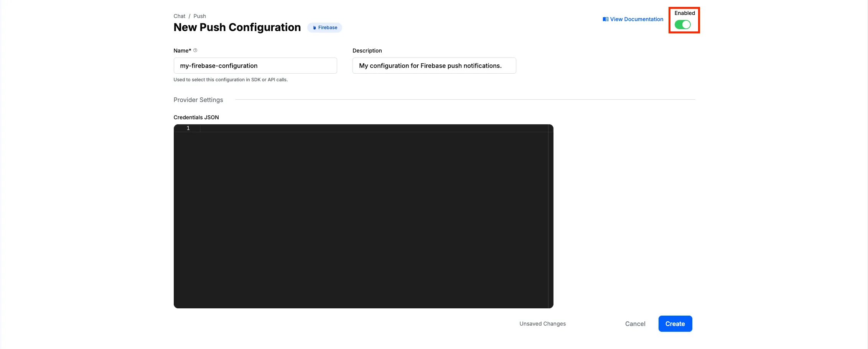Disable the Enabled push configuration toggle

tap(683, 24)
